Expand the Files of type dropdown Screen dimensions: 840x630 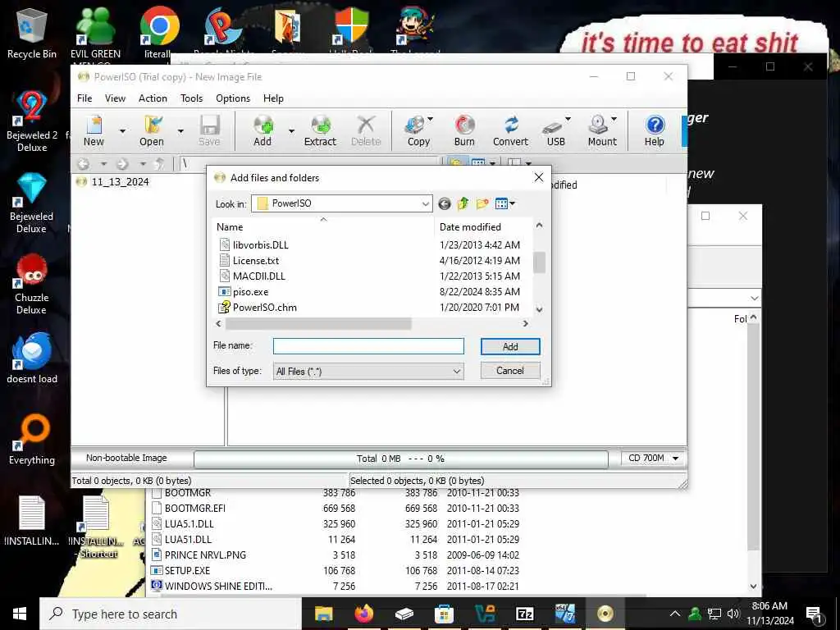coord(456,372)
